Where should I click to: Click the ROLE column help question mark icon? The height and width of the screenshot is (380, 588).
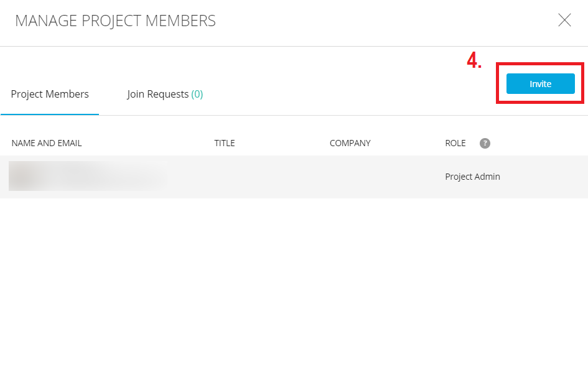click(485, 143)
